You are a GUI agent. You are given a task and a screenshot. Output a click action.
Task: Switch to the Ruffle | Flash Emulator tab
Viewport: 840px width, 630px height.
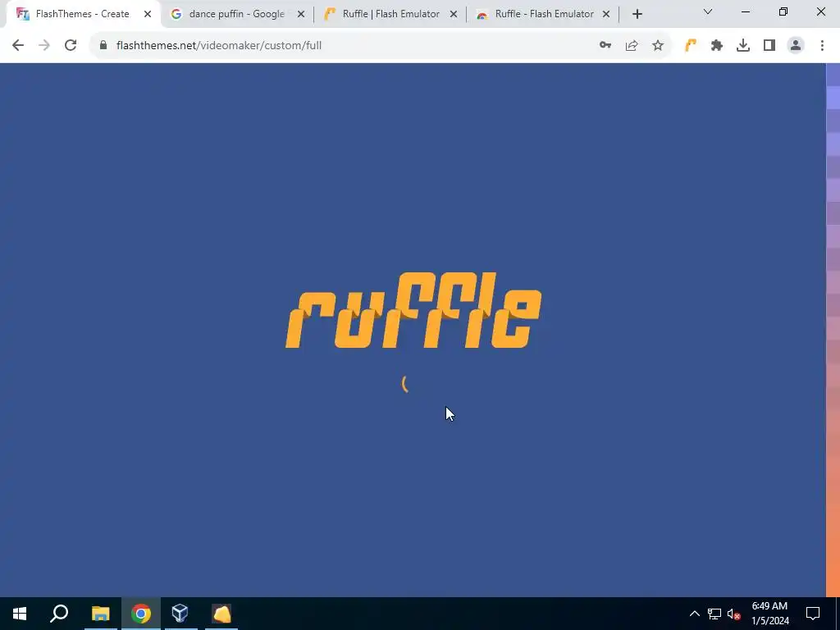(x=390, y=14)
